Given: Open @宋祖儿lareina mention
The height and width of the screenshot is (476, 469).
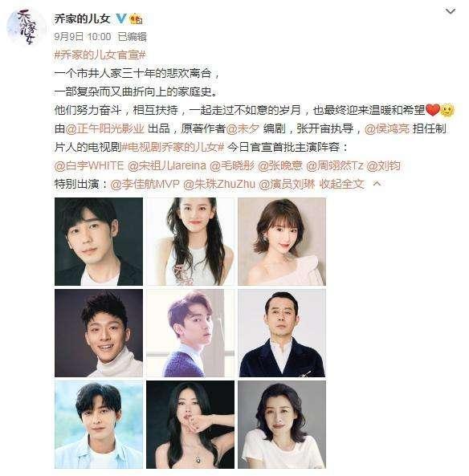Looking at the screenshot, I should pyautogui.click(x=167, y=165).
